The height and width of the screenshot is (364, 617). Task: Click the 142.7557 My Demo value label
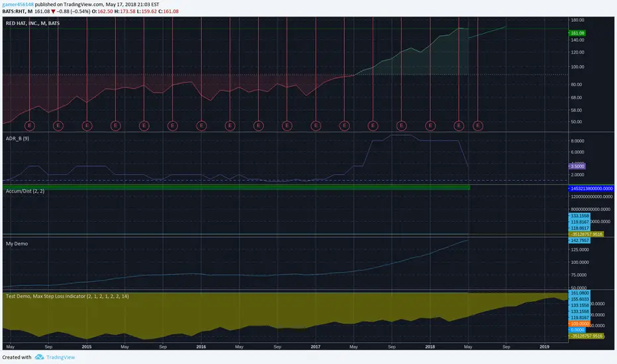pyautogui.click(x=579, y=240)
